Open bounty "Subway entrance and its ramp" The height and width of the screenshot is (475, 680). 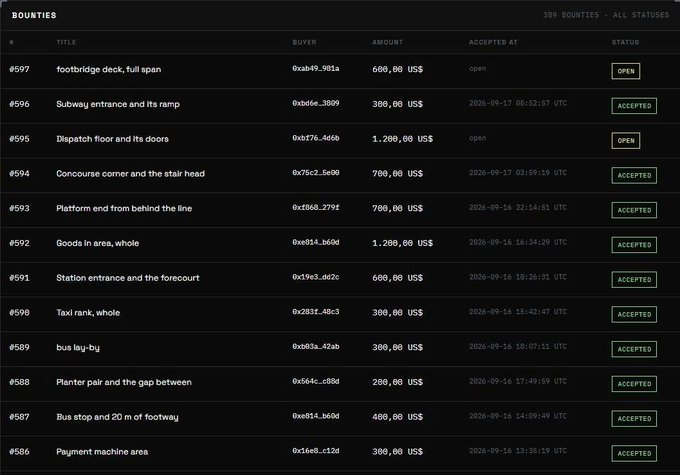[118, 104]
